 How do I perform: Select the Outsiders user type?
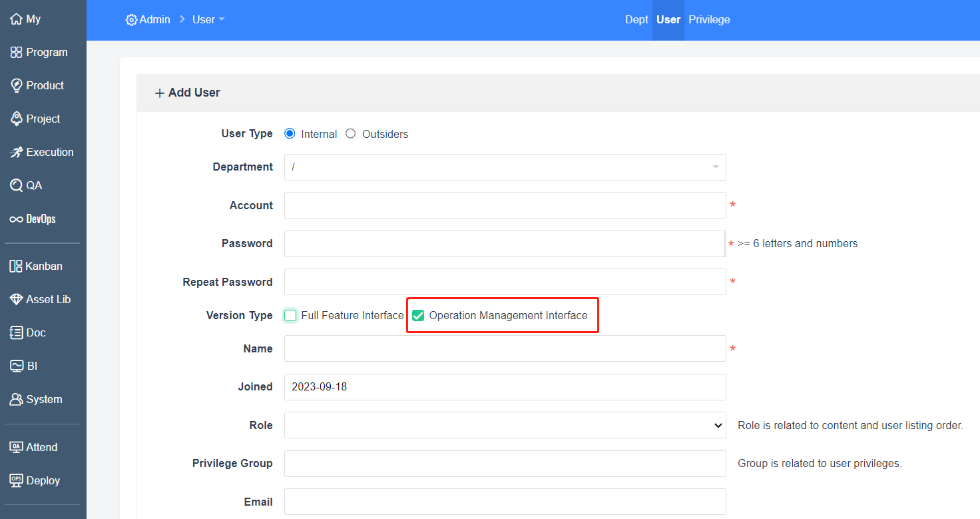351,134
